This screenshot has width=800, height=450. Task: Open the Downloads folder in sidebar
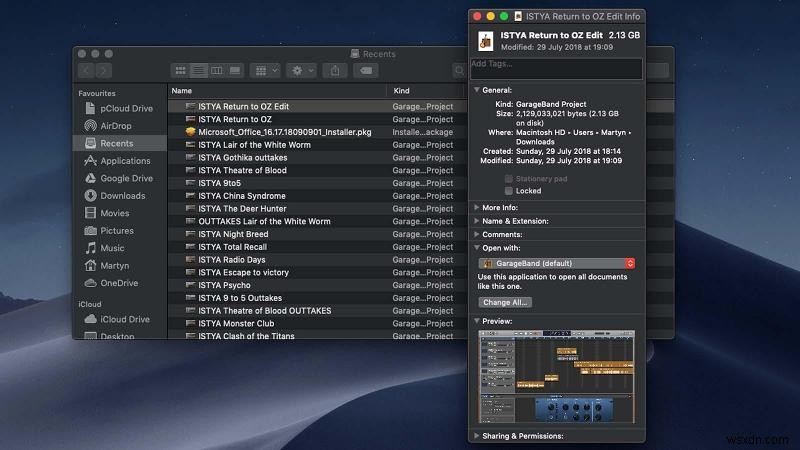point(122,196)
